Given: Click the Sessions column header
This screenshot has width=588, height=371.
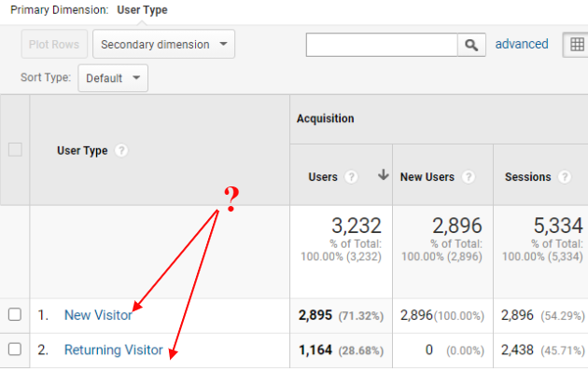Looking at the screenshot, I should pos(527,177).
